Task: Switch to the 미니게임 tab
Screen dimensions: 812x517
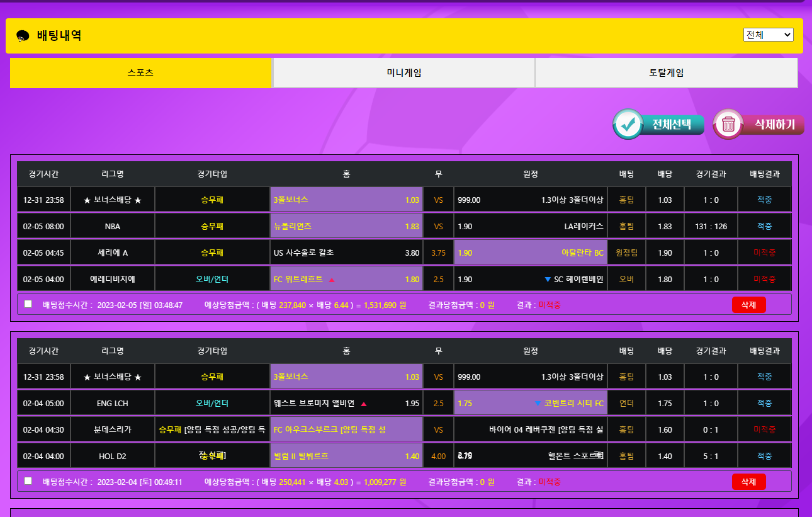Action: point(403,73)
